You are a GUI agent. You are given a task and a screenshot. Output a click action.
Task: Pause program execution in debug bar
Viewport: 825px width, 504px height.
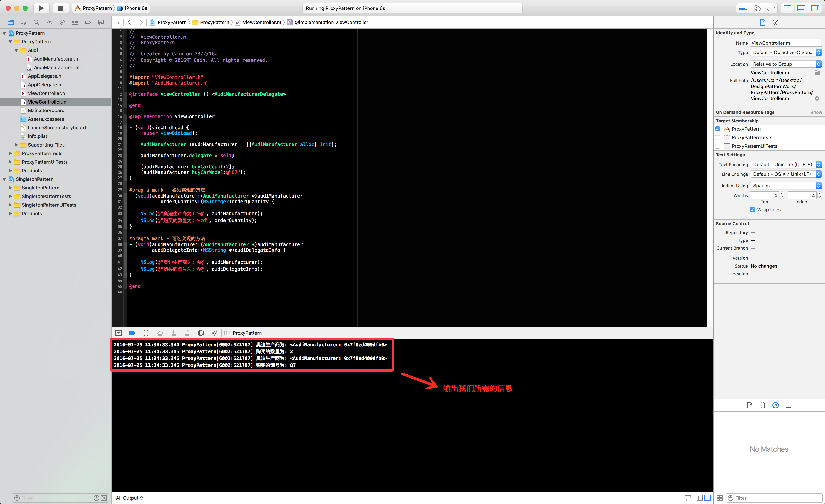(146, 333)
